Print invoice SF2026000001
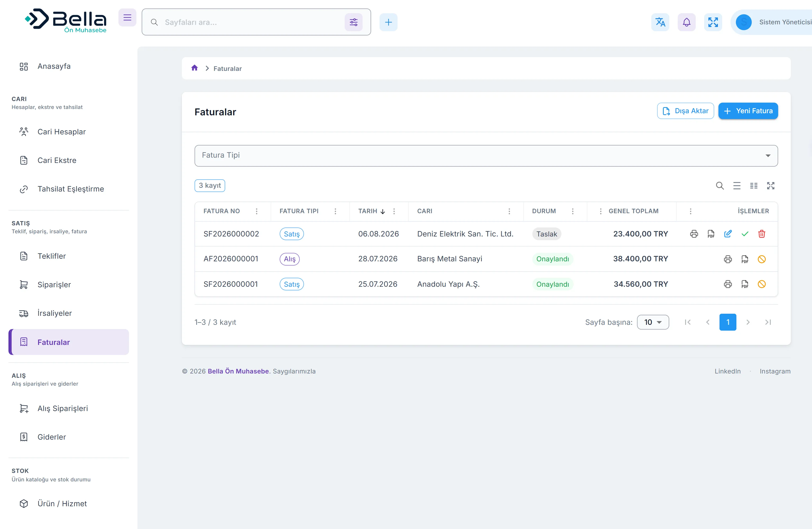 (728, 284)
